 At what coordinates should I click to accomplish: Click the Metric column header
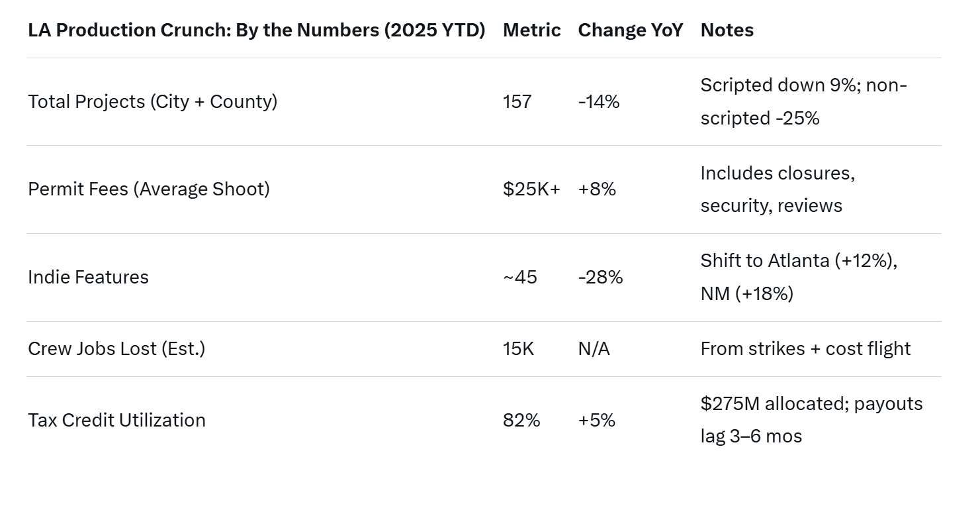click(x=531, y=30)
